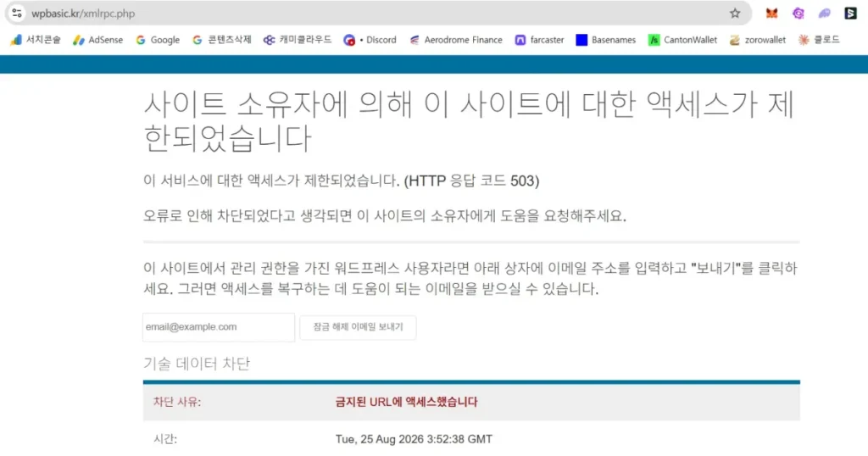Click the 사이트 소유자에 의해 main heading
Viewport: 868px width, 456px height.
point(470,121)
